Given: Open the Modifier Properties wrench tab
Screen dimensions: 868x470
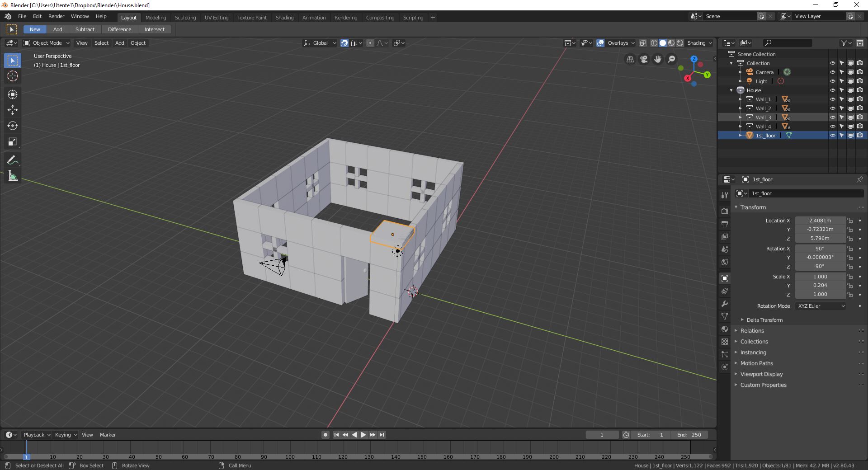Looking at the screenshot, I should 725,304.
